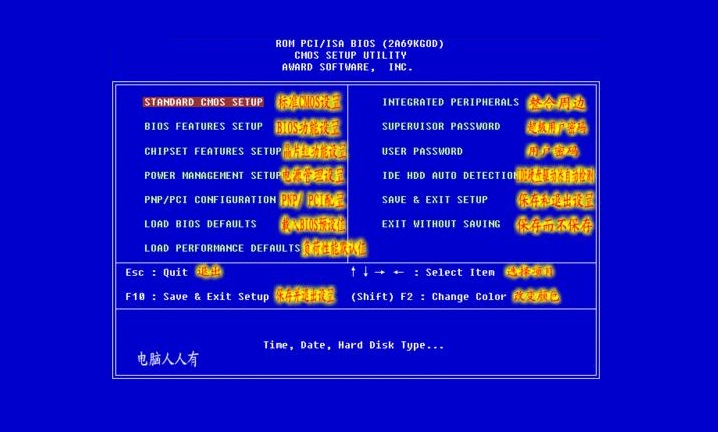The image size is (718, 432).
Task: Choose USER PASSWORD entry
Action: click(422, 151)
